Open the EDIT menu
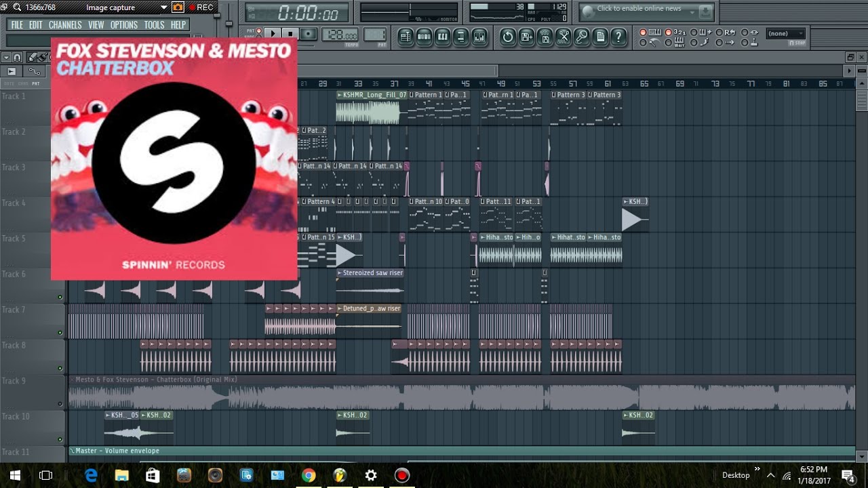 tap(35, 25)
